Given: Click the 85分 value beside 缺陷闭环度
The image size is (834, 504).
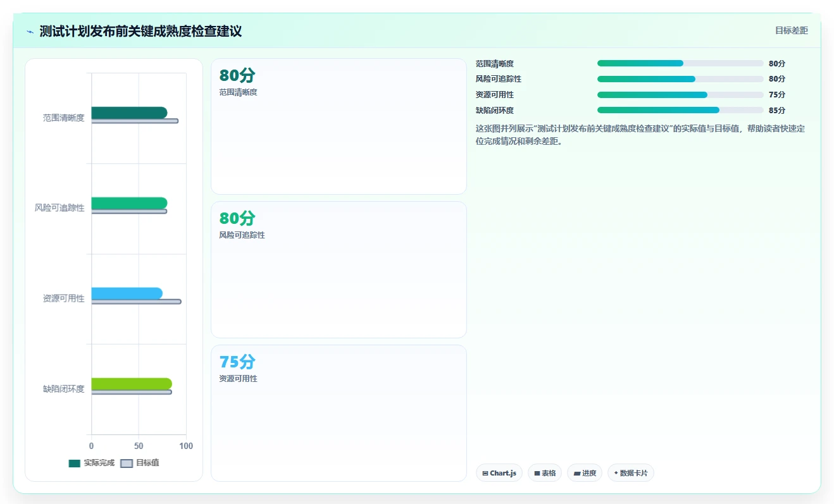Looking at the screenshot, I should pos(777,111).
